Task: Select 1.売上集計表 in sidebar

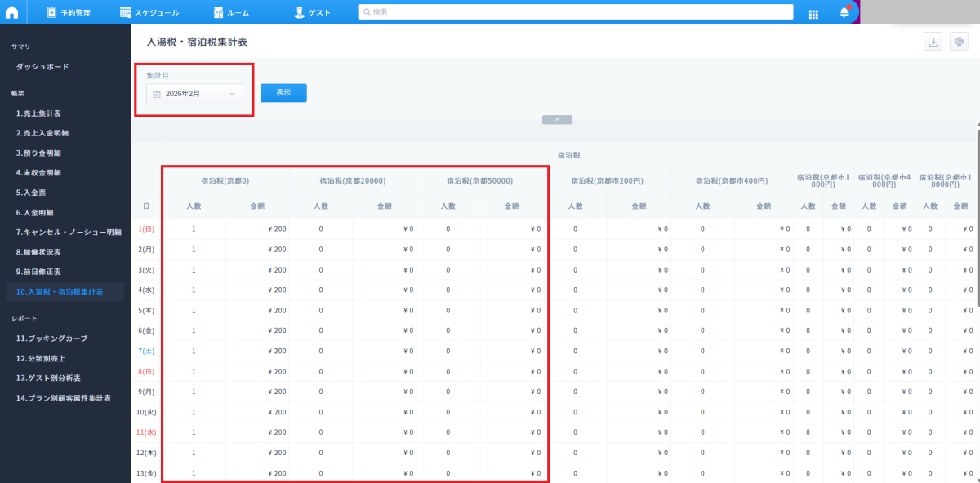Action: coord(38,113)
